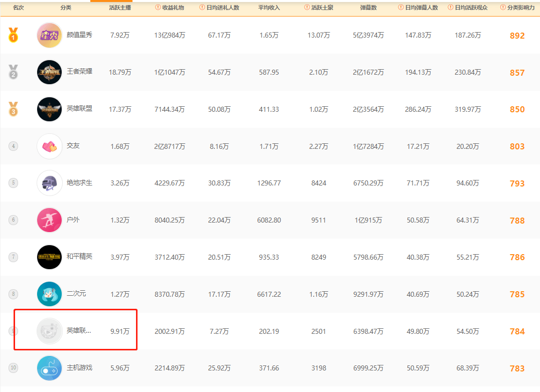Viewport: 540px width, 392px height.
Task: Open the 绝地求生 category name link
Action: click(80, 183)
